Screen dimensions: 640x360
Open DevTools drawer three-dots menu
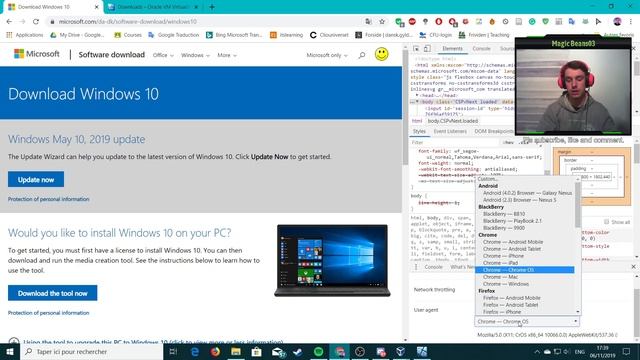416,267
